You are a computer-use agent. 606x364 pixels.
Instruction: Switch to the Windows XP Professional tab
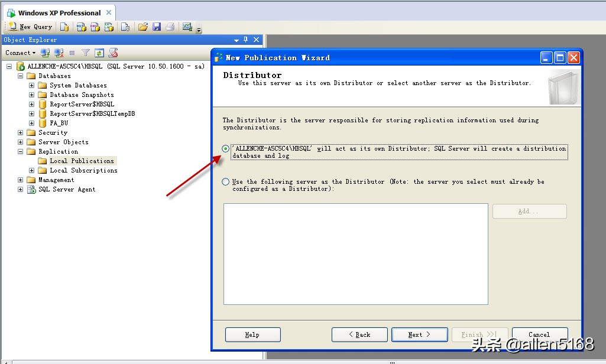tap(57, 12)
